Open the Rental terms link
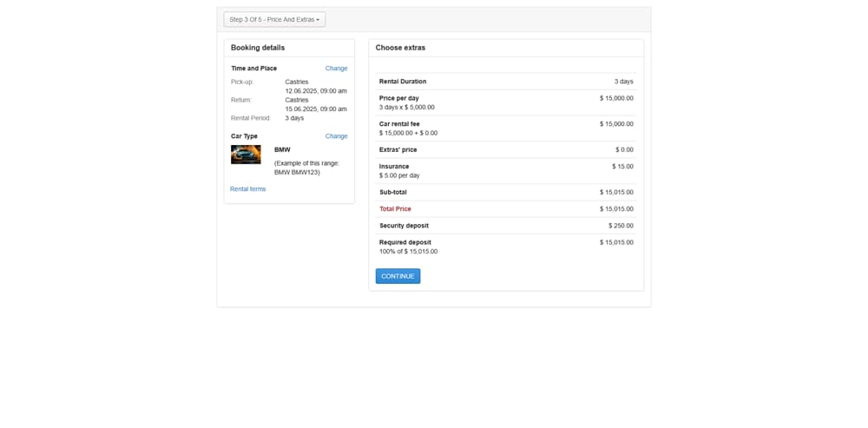Image resolution: width=868 pixels, height=428 pixels. (247, 188)
